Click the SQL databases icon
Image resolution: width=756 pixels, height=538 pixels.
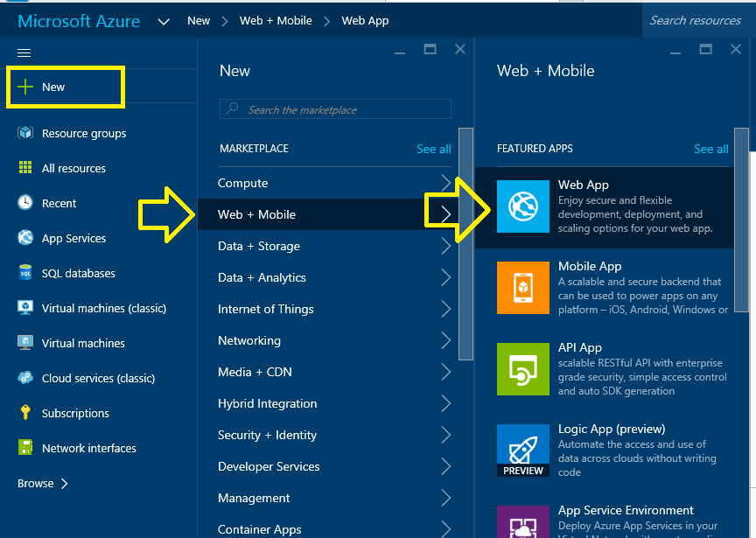click(x=25, y=272)
